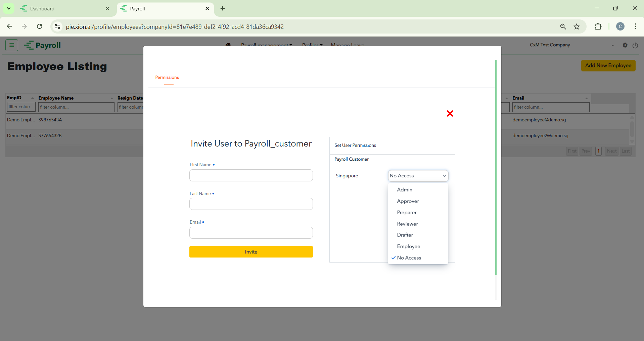Image resolution: width=644 pixels, height=341 pixels.
Task: Choose the Approver role option
Action: 408,201
